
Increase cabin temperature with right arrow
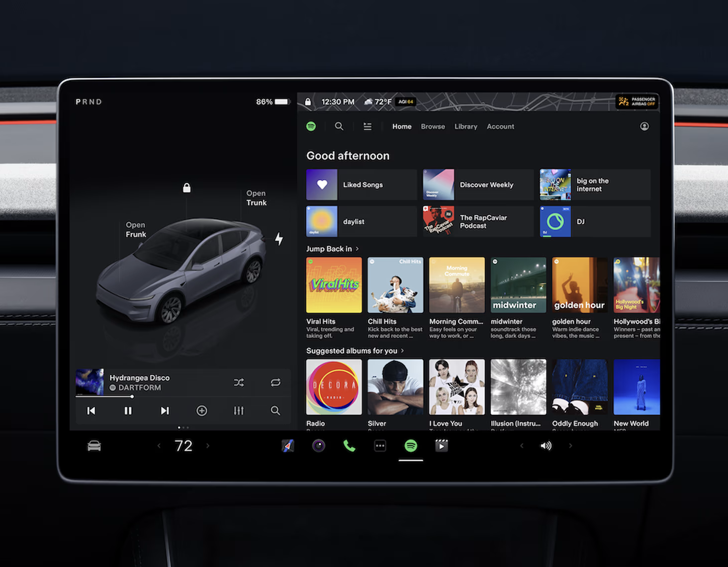[x=208, y=445]
